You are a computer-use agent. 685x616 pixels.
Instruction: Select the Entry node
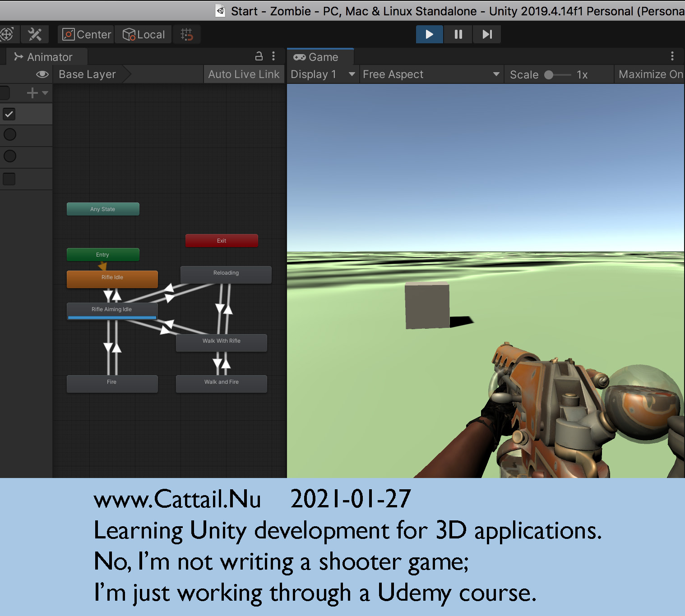tap(103, 255)
